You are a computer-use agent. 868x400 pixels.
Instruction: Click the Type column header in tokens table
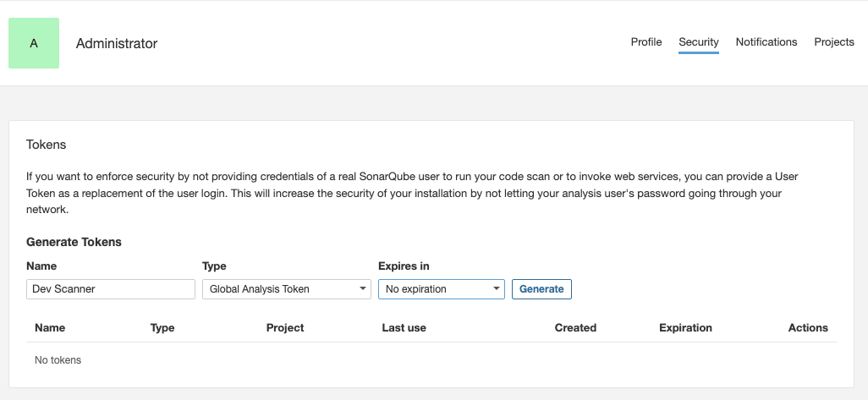tap(162, 328)
